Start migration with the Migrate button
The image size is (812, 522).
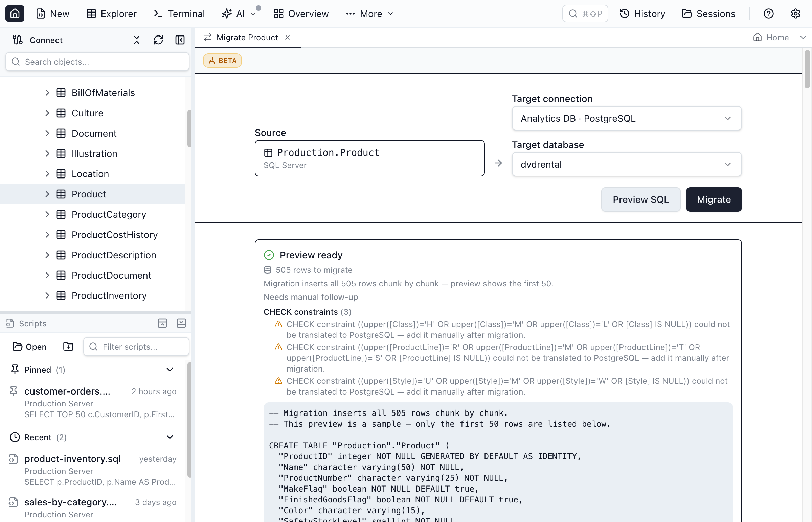[x=714, y=200]
